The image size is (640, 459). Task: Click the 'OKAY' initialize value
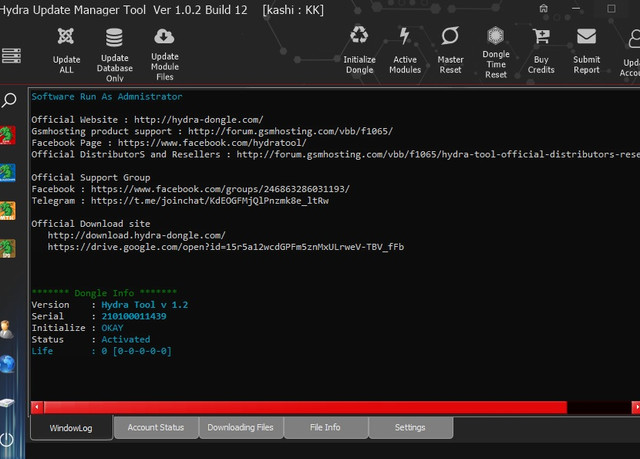[112, 328]
